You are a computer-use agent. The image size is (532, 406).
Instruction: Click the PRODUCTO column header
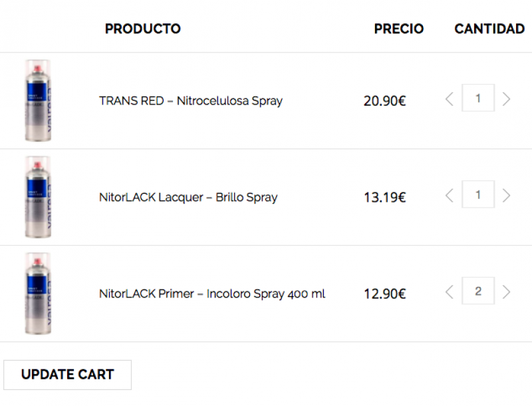tap(143, 29)
